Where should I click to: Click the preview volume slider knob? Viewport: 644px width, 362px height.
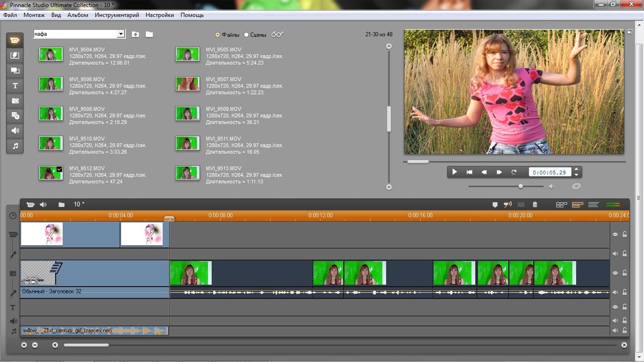pyautogui.click(x=521, y=186)
